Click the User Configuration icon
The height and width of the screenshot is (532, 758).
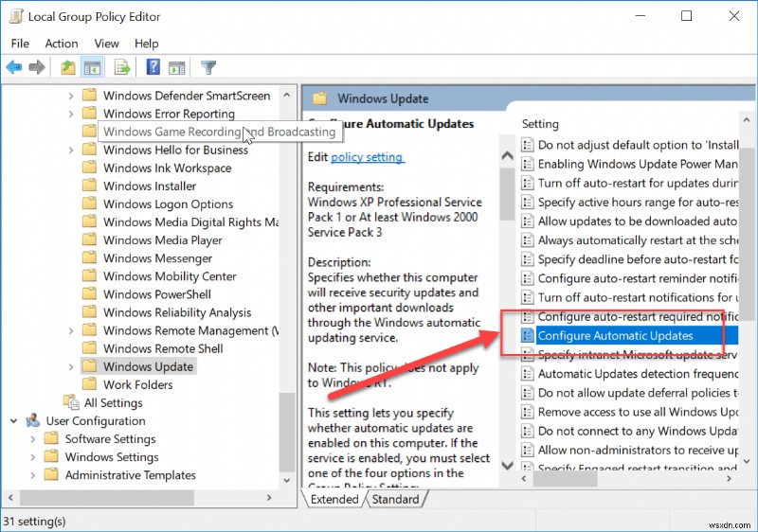(x=33, y=420)
